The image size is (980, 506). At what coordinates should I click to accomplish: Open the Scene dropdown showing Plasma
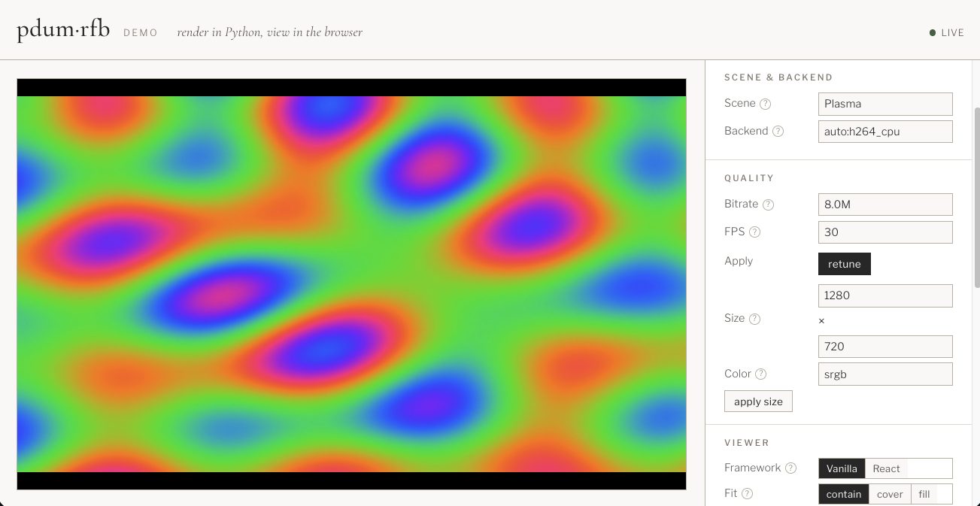(x=885, y=104)
